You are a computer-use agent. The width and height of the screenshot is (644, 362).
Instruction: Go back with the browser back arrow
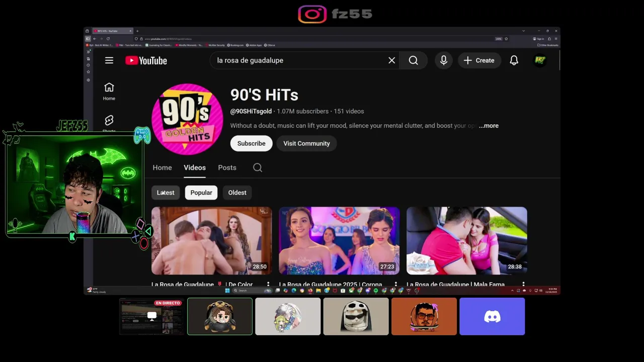[x=95, y=39]
